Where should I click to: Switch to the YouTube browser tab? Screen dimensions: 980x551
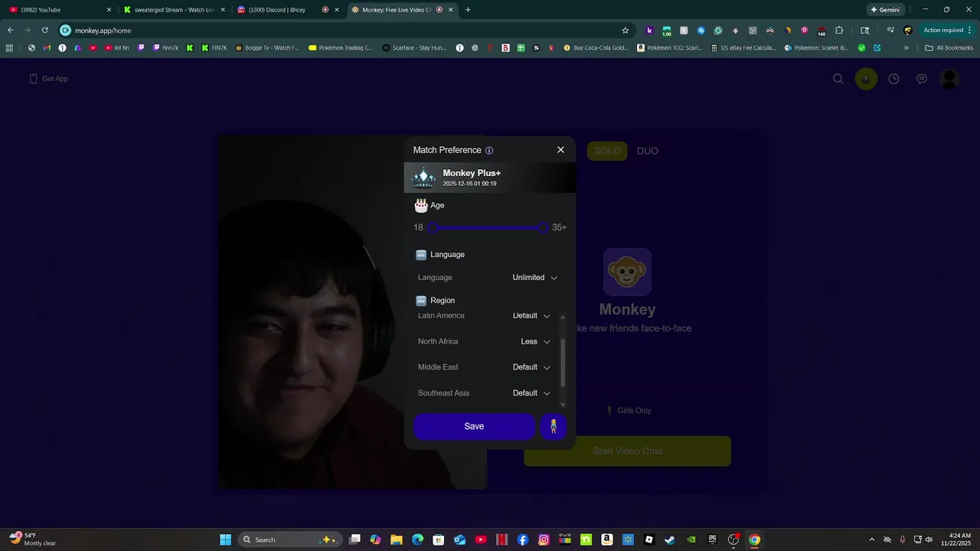click(x=60, y=10)
